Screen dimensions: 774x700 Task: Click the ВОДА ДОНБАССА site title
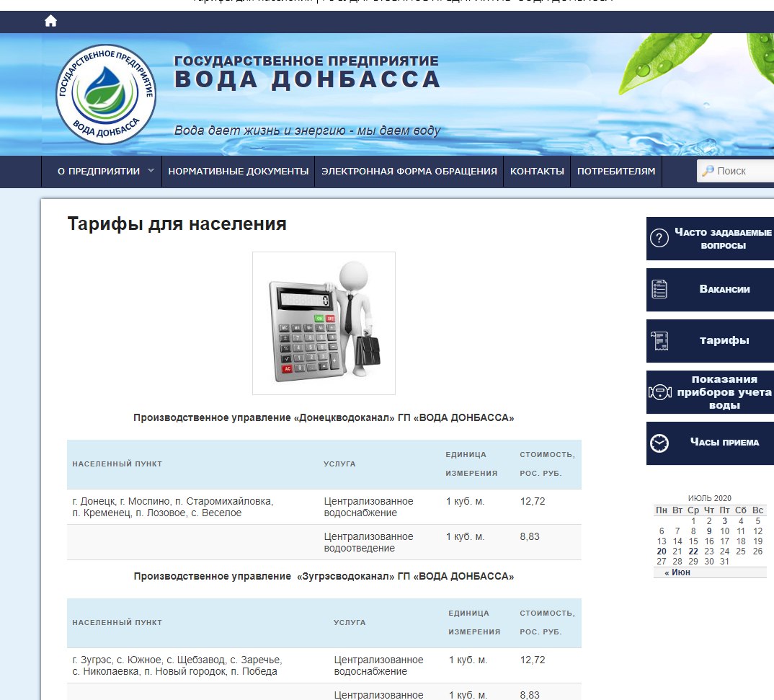tap(307, 79)
